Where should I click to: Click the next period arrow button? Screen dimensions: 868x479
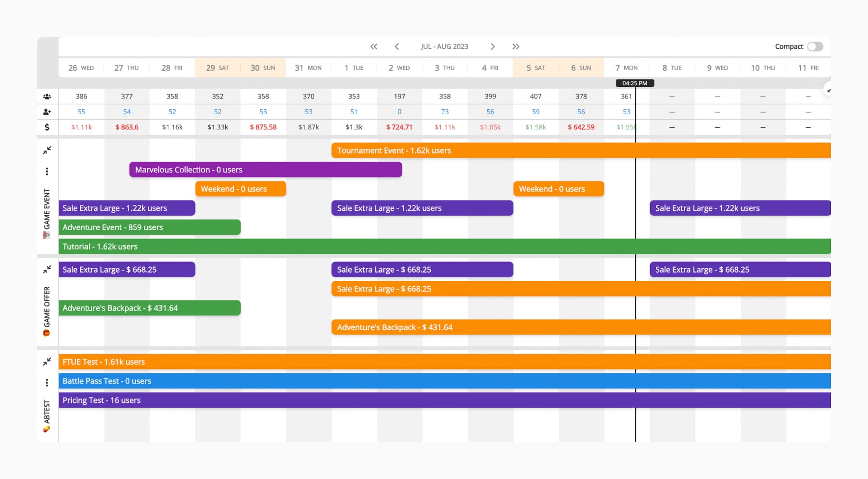point(493,46)
